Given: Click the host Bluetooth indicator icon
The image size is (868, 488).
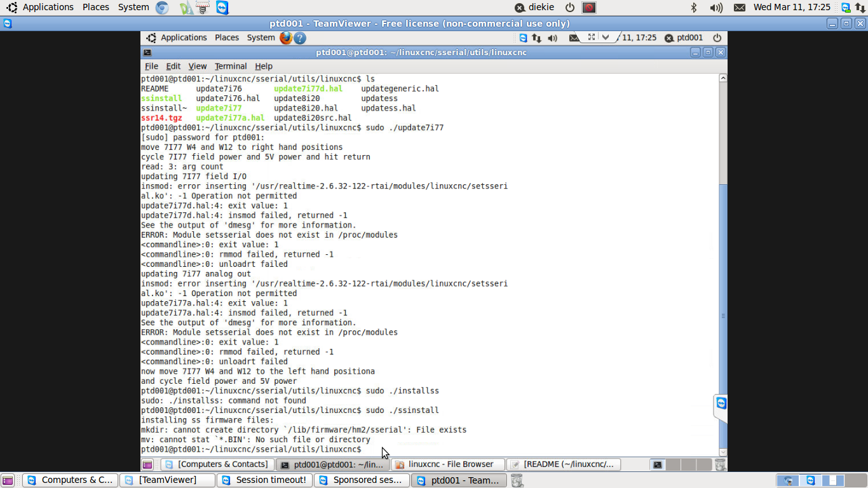Looking at the screenshot, I should [x=694, y=8].
